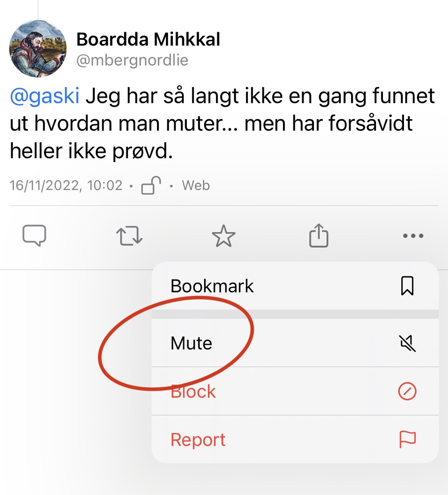Tap the 16/11/2022, 10:02 timestamp
This screenshot has width=448, height=495.
click(66, 186)
